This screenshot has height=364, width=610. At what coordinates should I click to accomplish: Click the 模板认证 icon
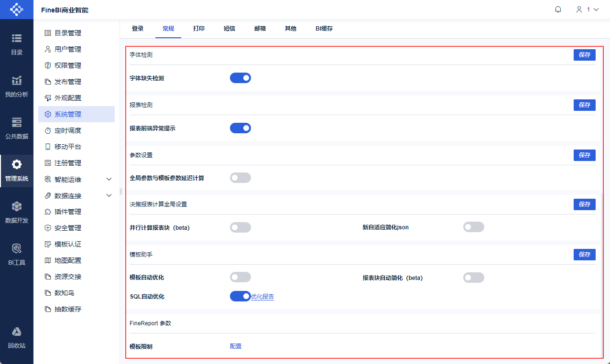(48, 244)
